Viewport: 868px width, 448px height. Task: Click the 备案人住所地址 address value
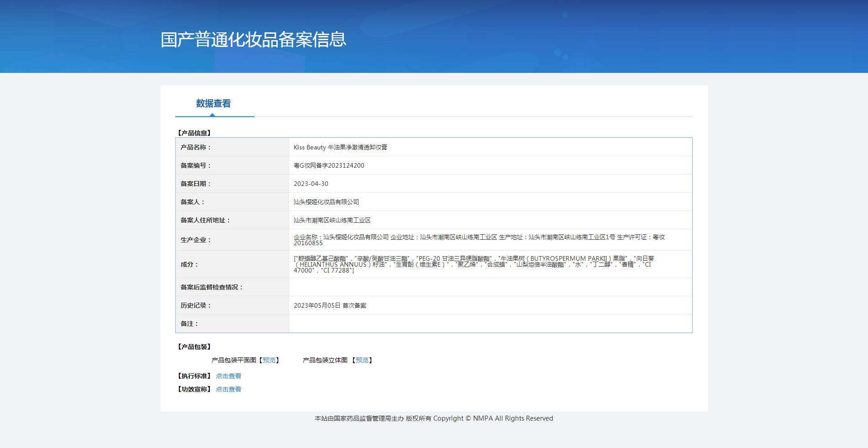(x=332, y=220)
